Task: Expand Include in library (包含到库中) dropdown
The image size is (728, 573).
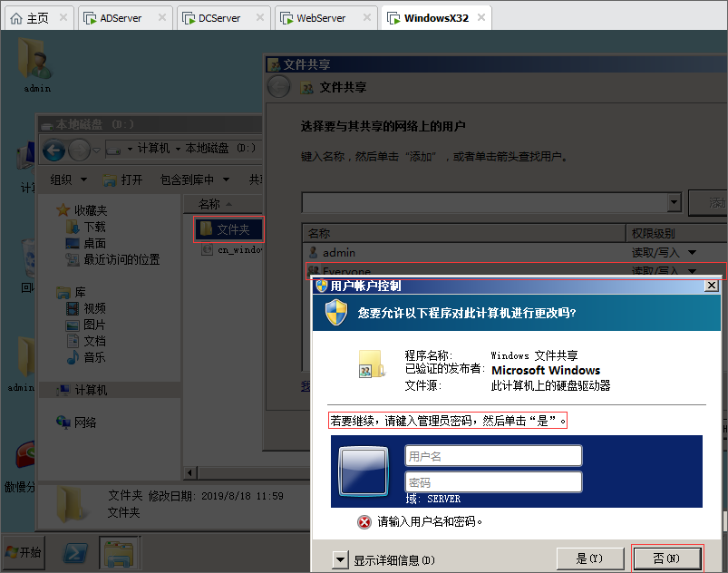Action: point(195,180)
